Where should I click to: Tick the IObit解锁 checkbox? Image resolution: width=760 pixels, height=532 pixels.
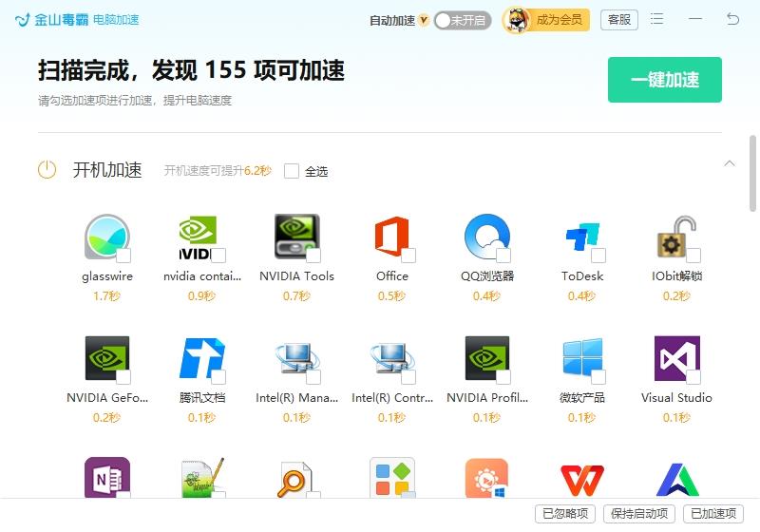click(693, 256)
